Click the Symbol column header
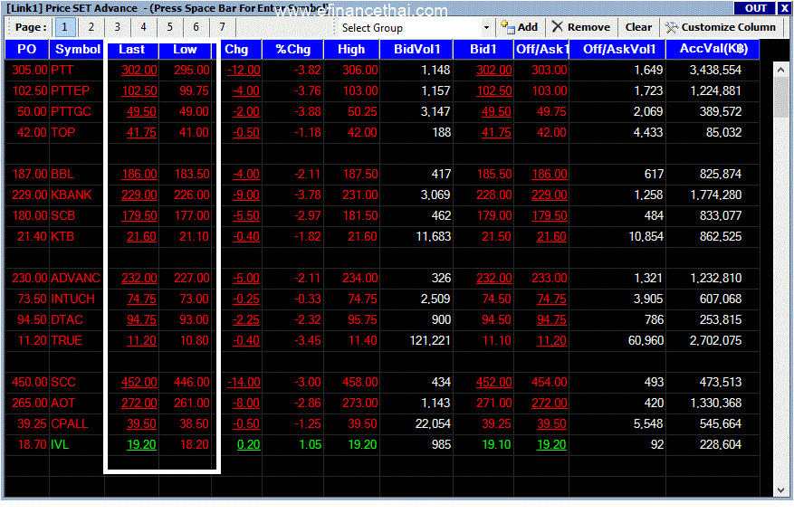This screenshot has height=532, width=794. pyautogui.click(x=78, y=49)
